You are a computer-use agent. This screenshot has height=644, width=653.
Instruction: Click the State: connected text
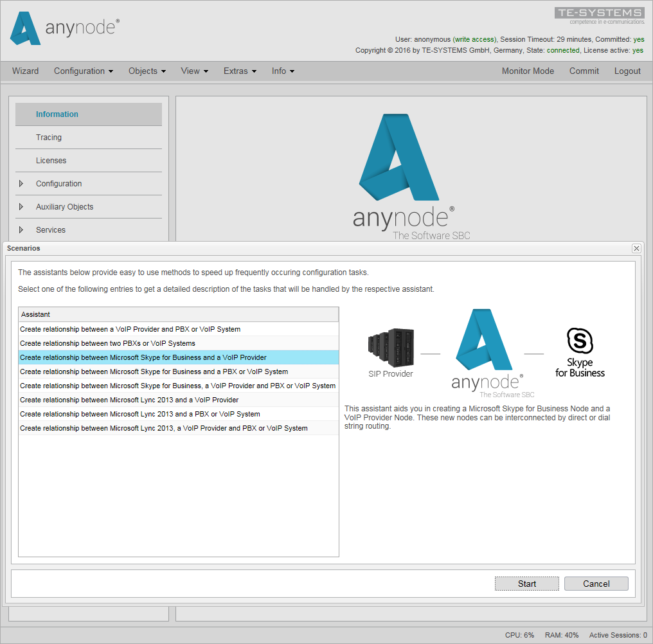(553, 50)
